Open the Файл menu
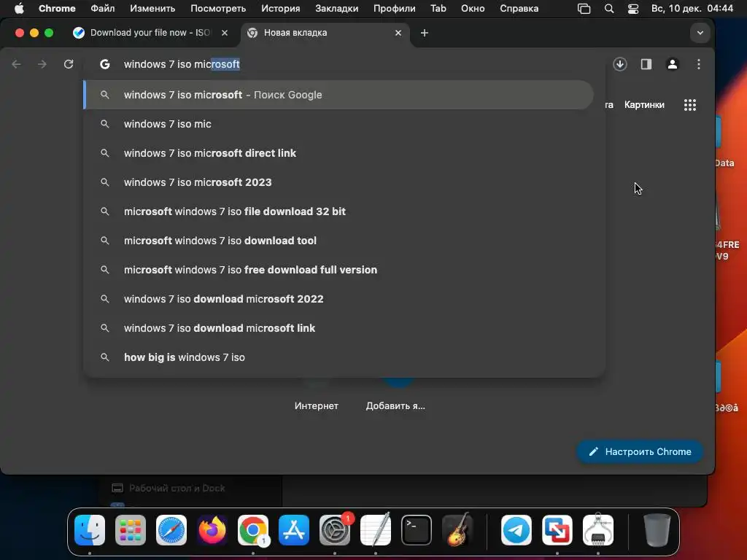The image size is (747, 560). 102,8
